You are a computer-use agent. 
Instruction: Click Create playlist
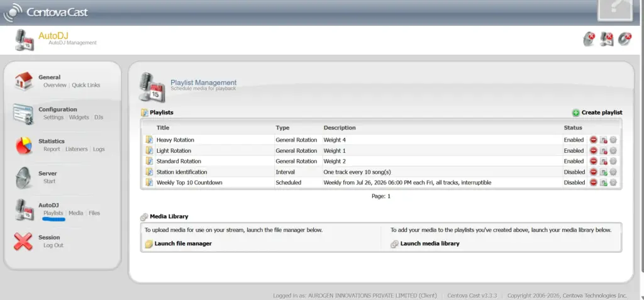597,113
